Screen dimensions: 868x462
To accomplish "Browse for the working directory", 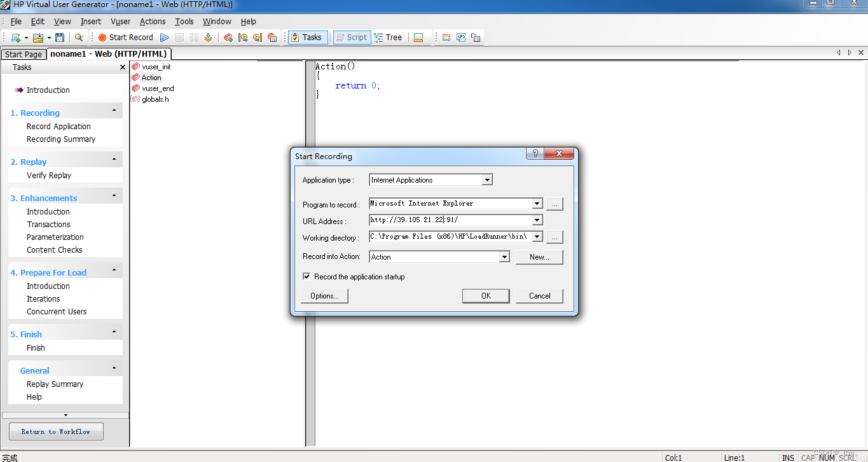I will coord(555,237).
